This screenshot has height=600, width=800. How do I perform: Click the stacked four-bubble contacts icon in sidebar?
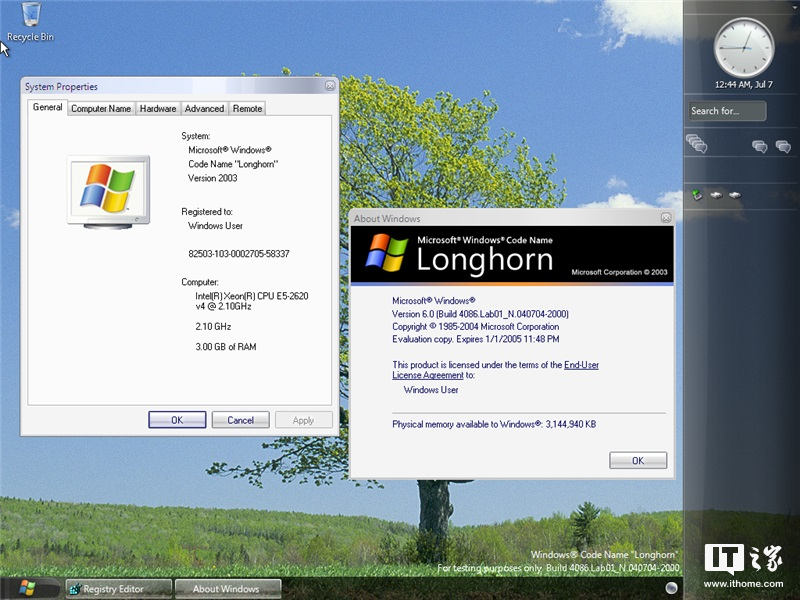pos(696,143)
